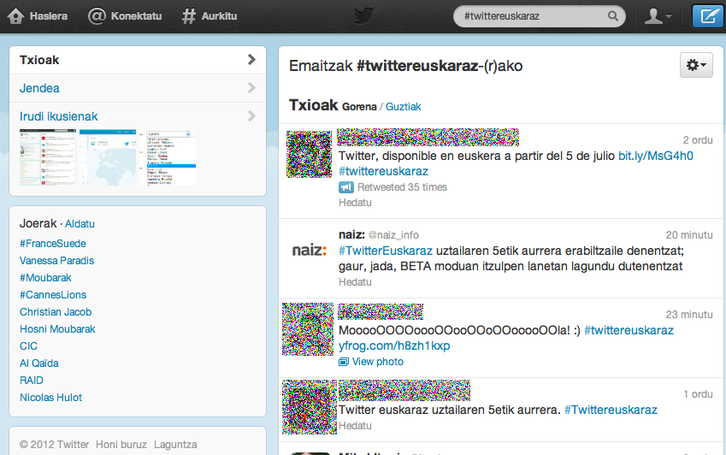The image size is (726, 455).
Task: Click the 20 minutu timestamp
Action: point(689,235)
